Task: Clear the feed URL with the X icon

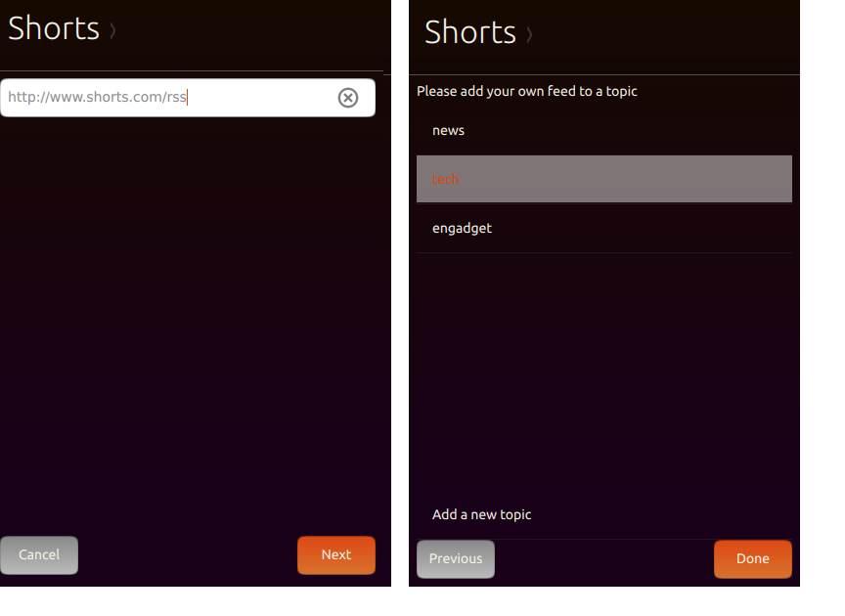Action: pyautogui.click(x=348, y=98)
